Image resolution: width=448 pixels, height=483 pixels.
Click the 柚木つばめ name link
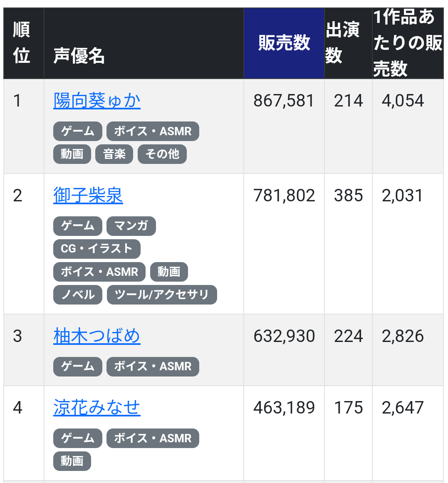[97, 336]
